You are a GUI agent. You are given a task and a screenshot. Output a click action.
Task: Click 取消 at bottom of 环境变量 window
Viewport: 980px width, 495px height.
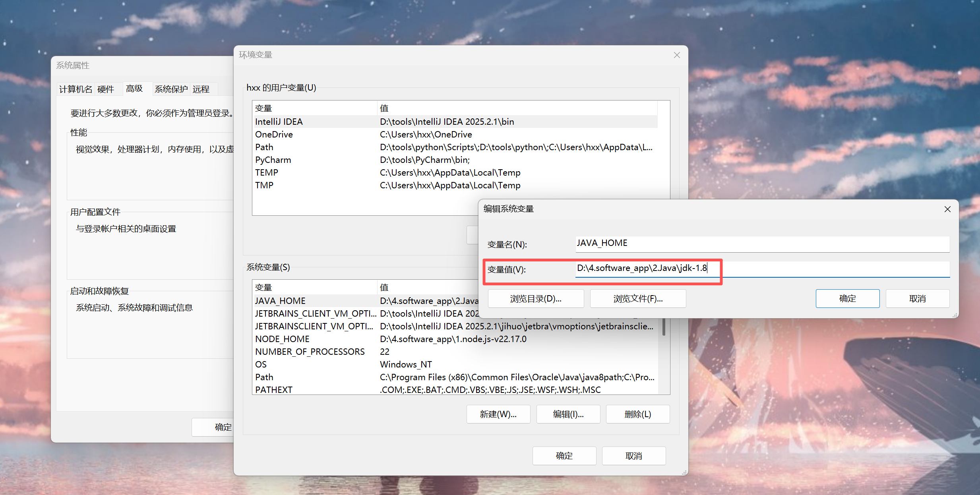[x=633, y=456]
